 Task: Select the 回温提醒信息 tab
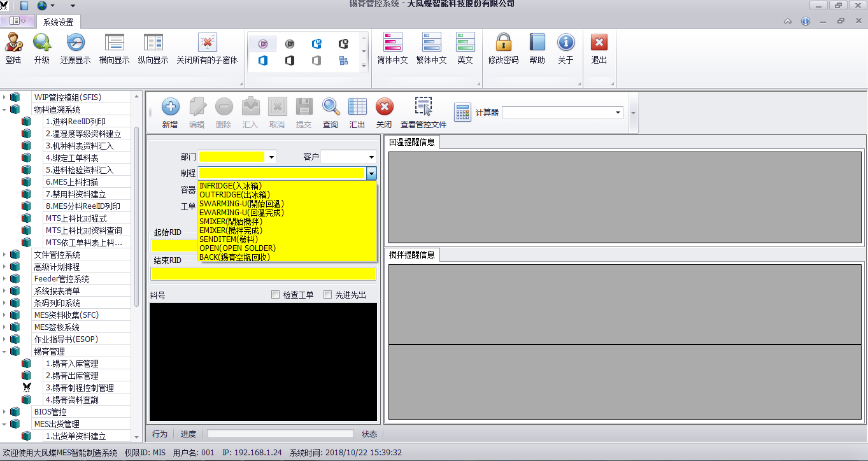(412, 142)
